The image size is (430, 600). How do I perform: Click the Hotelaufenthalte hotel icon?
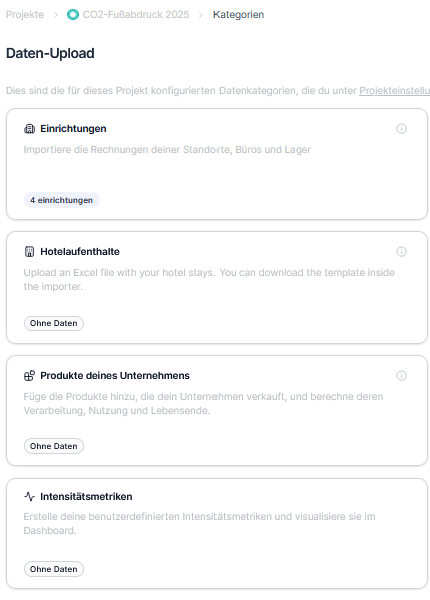[29, 252]
